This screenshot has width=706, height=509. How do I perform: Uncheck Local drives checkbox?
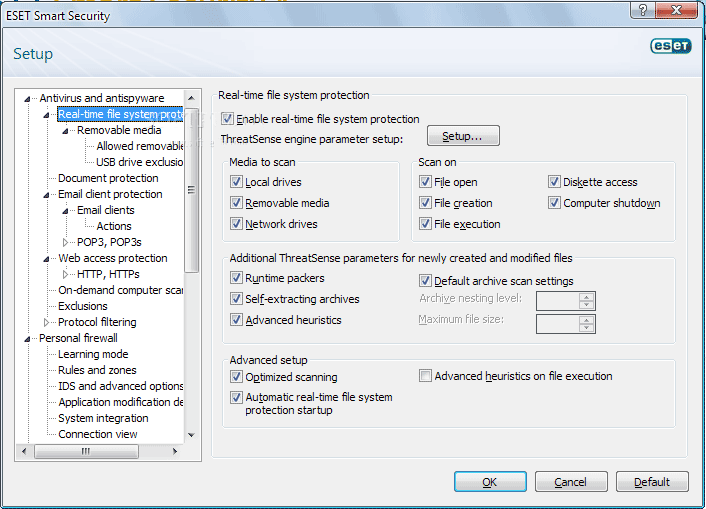[236, 182]
